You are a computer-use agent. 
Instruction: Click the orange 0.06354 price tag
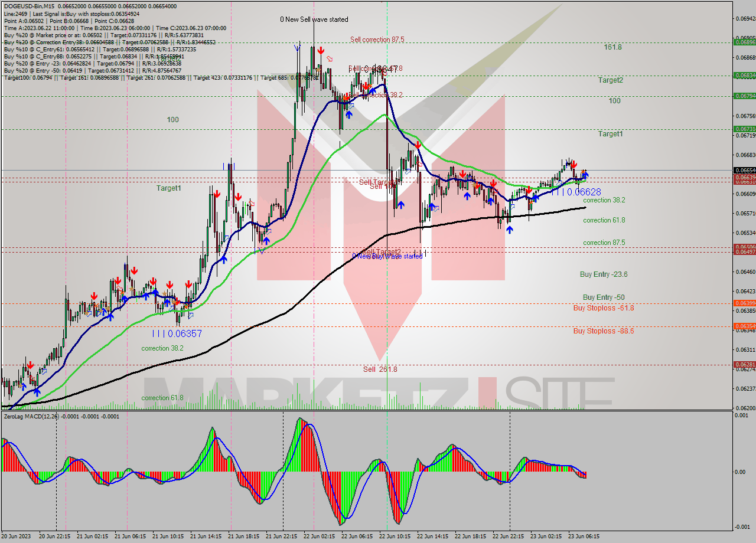(744, 326)
